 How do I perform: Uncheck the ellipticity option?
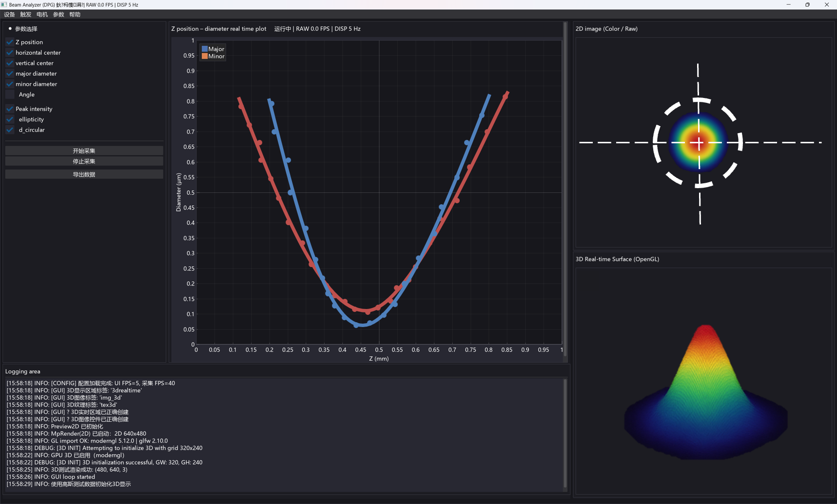click(x=10, y=119)
